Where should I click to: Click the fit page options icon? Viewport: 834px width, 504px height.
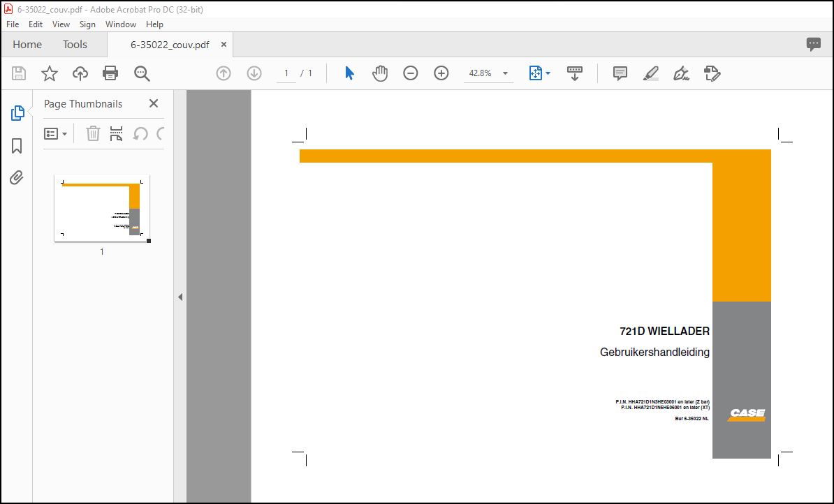535,73
